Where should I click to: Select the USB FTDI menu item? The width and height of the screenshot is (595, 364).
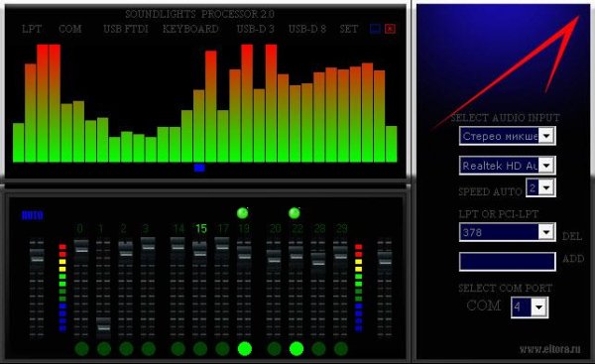[x=126, y=29]
